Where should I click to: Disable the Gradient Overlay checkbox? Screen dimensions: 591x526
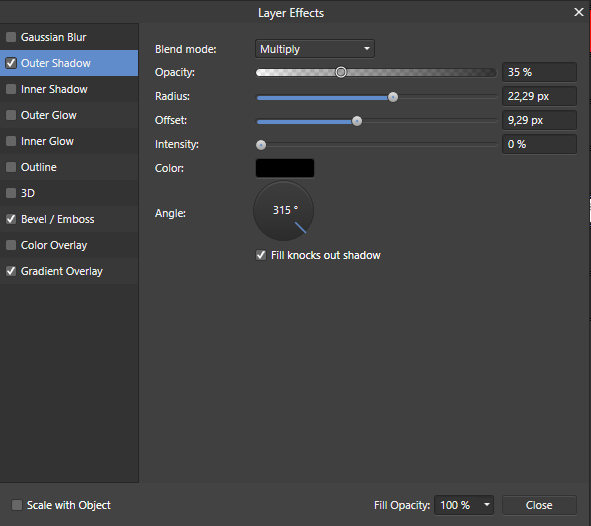coord(11,271)
